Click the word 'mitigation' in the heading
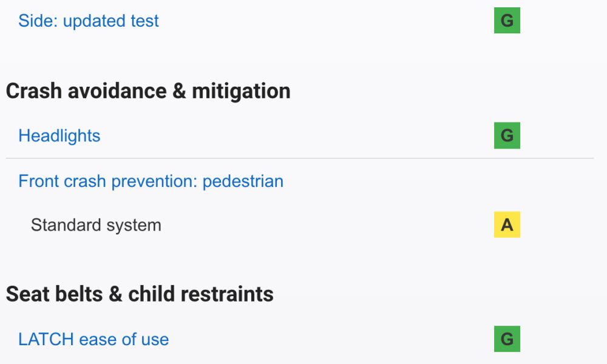 click(x=241, y=92)
